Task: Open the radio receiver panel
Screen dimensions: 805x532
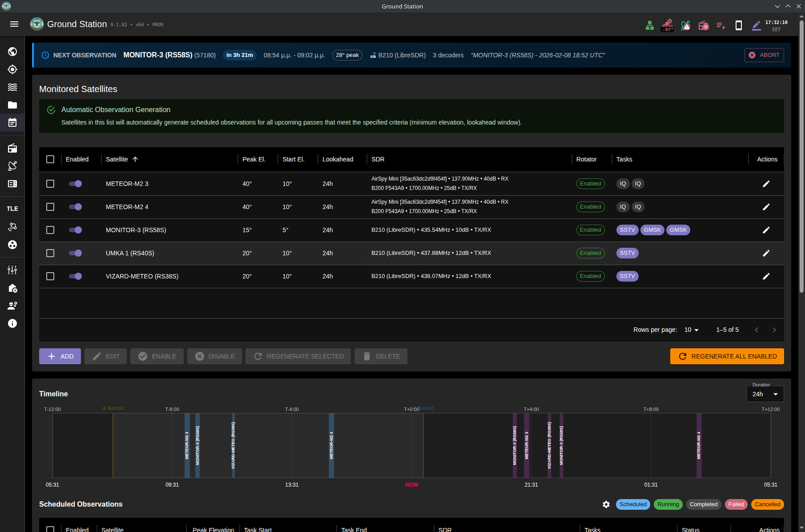Action: tap(12, 148)
